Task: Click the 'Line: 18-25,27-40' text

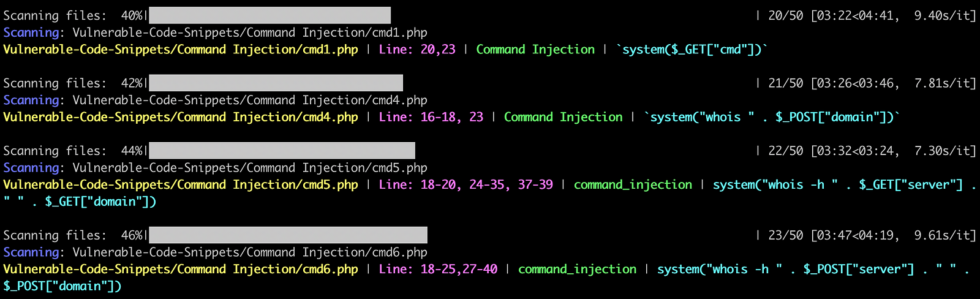Action: click(438, 269)
